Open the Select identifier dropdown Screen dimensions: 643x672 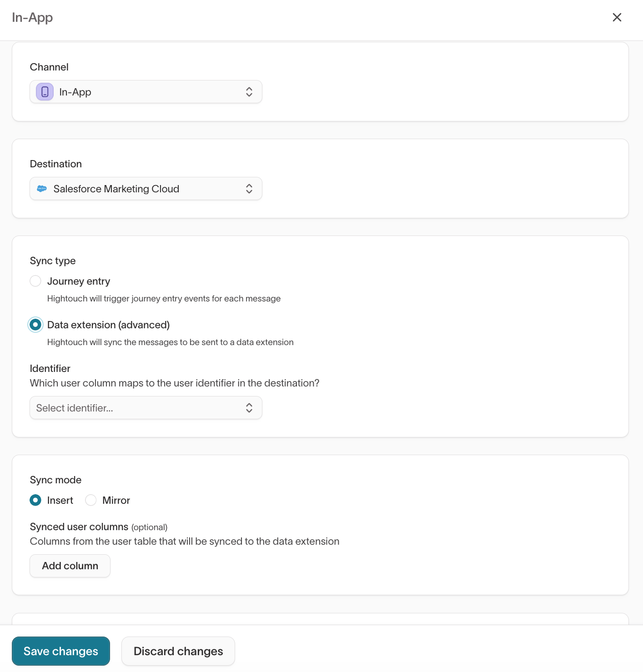point(146,408)
